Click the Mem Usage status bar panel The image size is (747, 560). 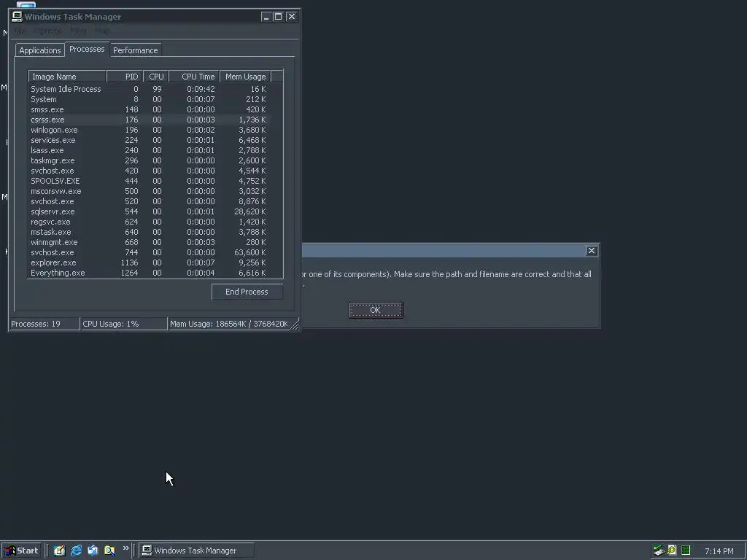pos(229,324)
